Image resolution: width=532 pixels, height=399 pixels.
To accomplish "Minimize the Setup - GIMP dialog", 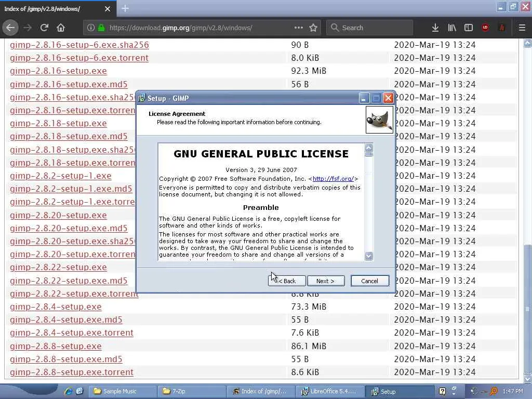I will point(363,98).
